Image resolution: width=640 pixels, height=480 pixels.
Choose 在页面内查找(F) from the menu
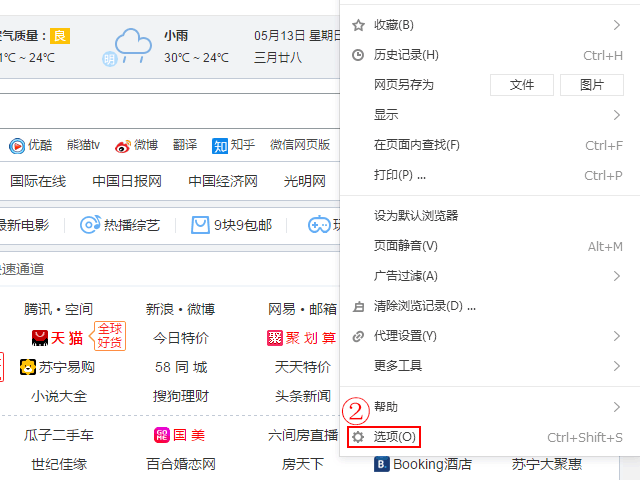point(490,145)
